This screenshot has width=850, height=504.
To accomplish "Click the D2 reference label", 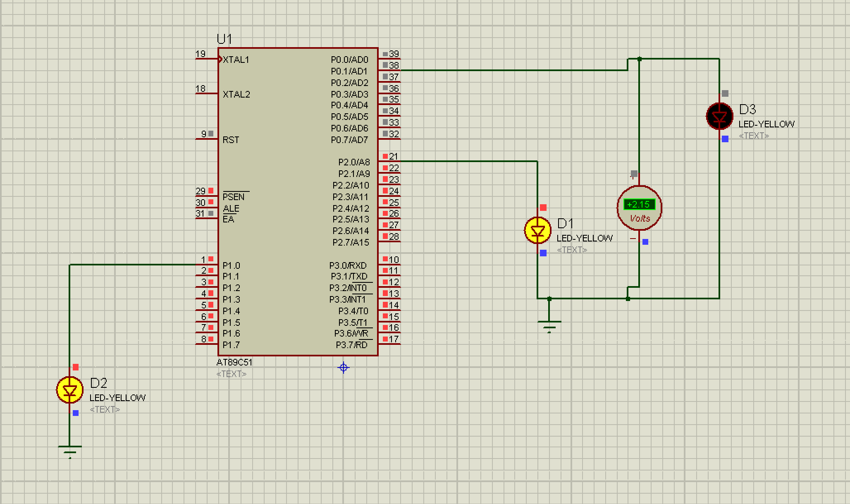I will pyautogui.click(x=98, y=383).
